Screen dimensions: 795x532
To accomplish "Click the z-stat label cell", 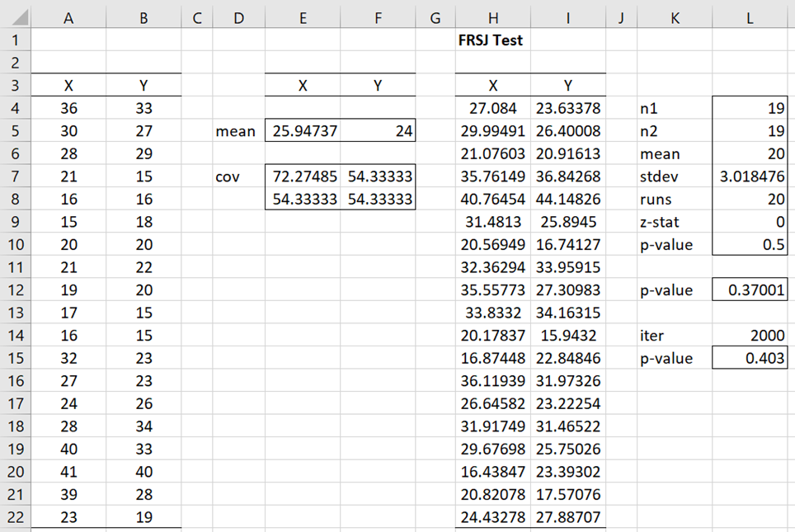I will pos(674,222).
